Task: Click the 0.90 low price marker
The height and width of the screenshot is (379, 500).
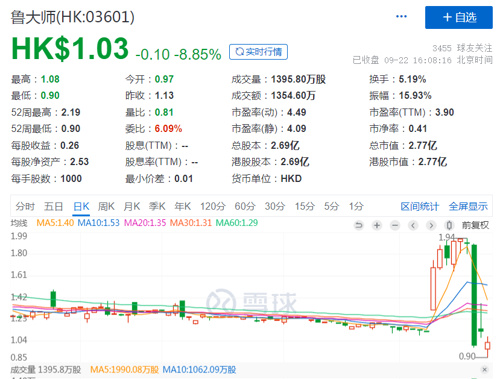Action: pos(467,356)
